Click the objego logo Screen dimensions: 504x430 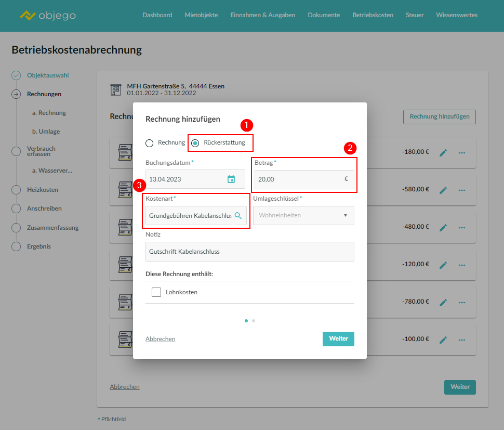click(x=48, y=16)
